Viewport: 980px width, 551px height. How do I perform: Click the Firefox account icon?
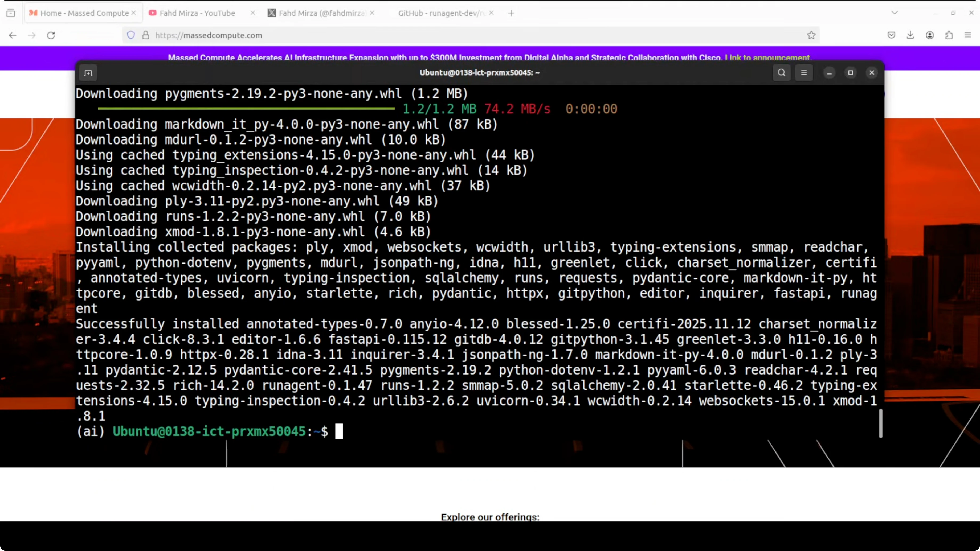click(x=930, y=35)
